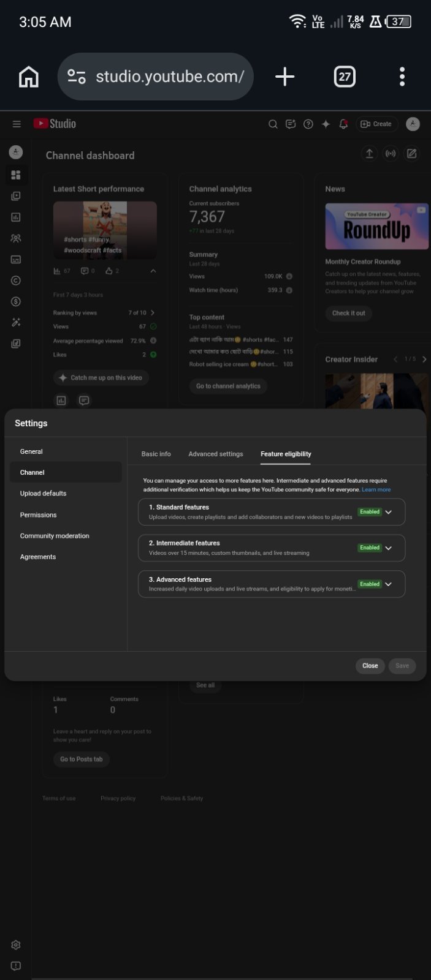The width and height of the screenshot is (431, 980).
Task: Open video analytics icon below Short card
Action: point(61,401)
